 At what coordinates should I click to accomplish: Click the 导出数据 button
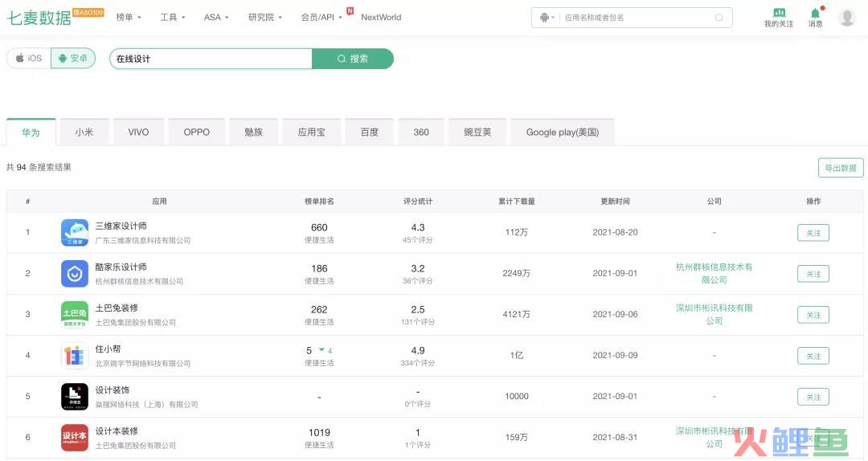coord(841,168)
